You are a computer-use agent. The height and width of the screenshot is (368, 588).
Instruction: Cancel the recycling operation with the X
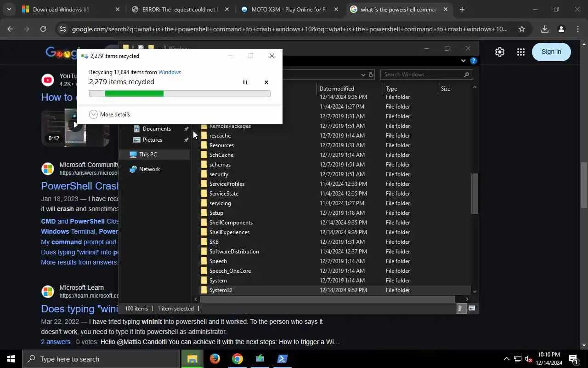pyautogui.click(x=266, y=82)
